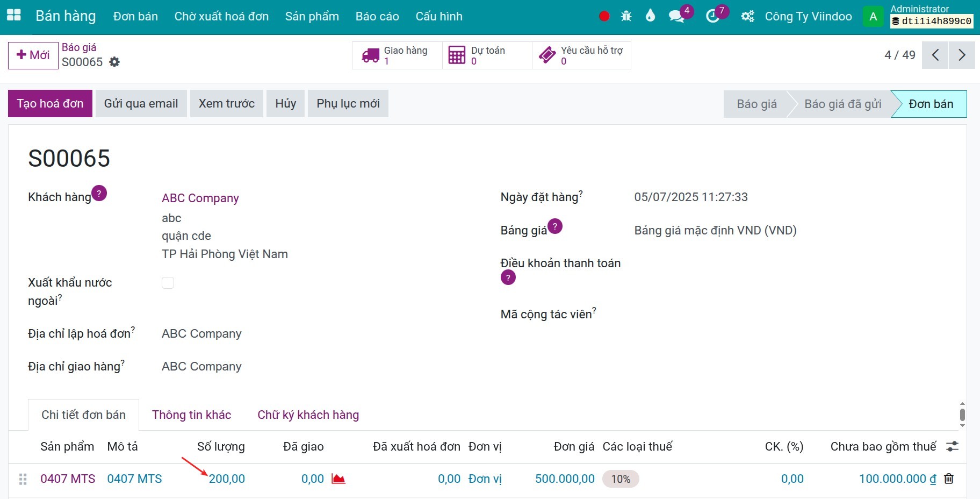Screen dimensions: 980x499
Task: Click subtotal 100.000.000 ₫
Action: (x=897, y=479)
